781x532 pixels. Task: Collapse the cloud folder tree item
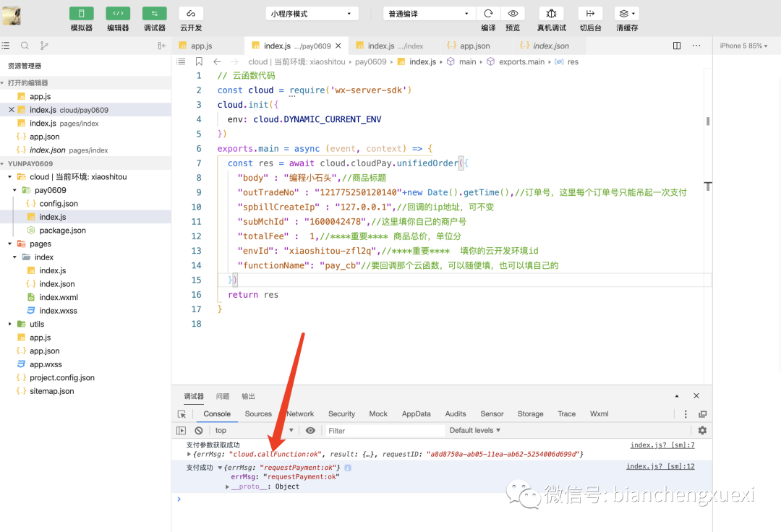[9, 176]
